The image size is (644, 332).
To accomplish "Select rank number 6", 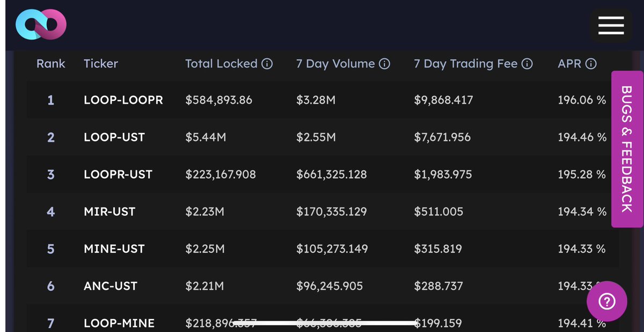I will [x=50, y=286].
